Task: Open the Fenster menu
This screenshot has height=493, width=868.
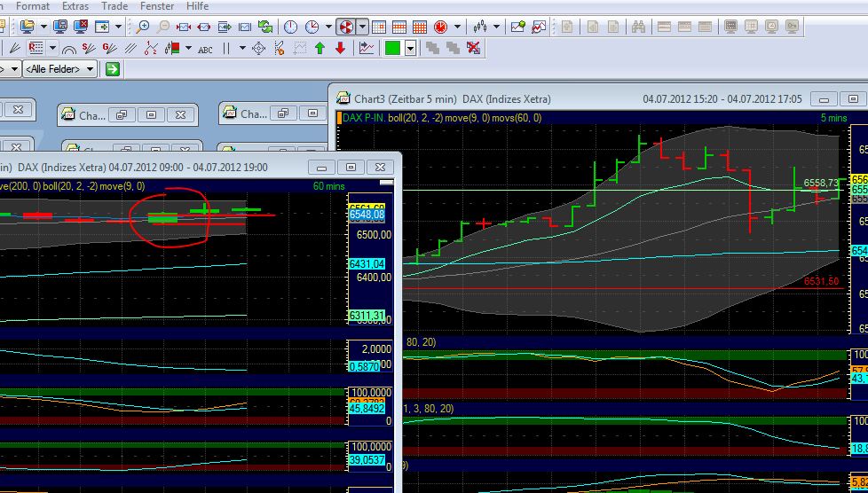Action: (x=156, y=6)
